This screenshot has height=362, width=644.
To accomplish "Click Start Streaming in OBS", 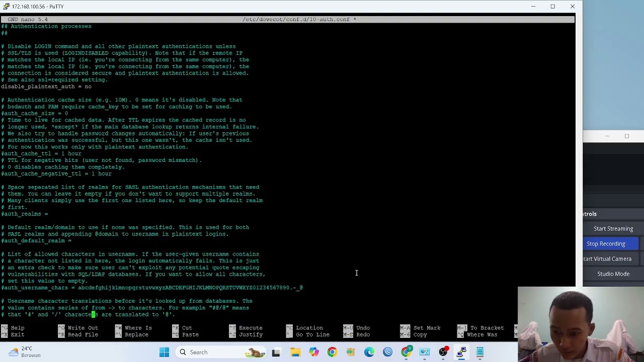I will point(613,229).
